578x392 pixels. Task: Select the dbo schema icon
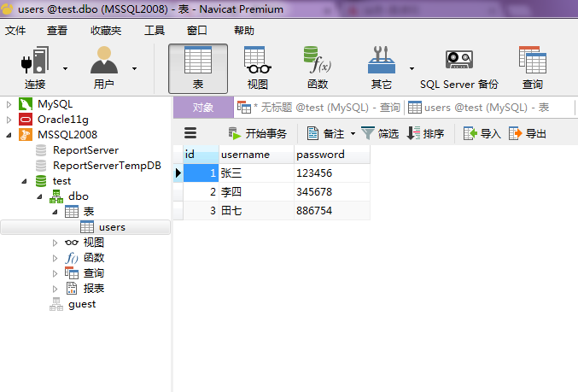[x=56, y=196]
